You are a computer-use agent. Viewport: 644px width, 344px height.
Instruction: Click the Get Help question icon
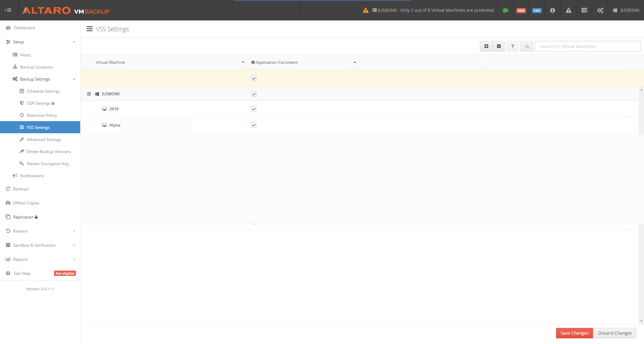8,274
